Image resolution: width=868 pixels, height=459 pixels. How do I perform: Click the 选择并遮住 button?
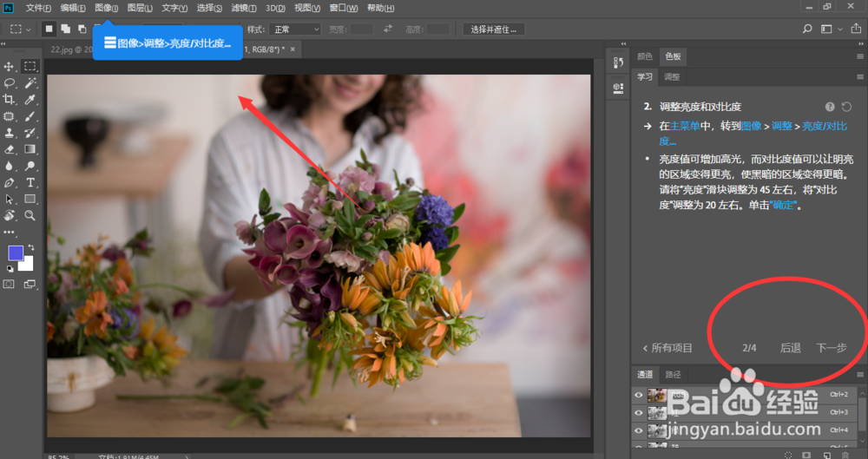click(493, 30)
